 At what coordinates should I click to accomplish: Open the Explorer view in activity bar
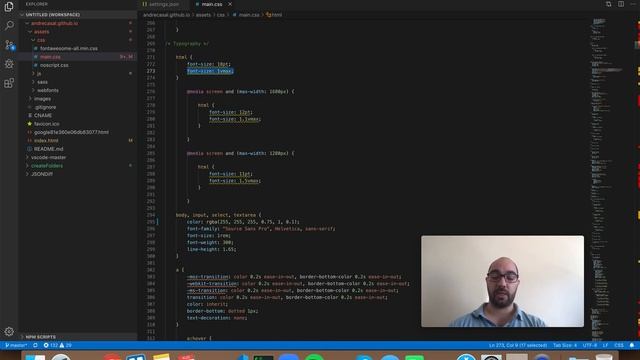point(9,7)
